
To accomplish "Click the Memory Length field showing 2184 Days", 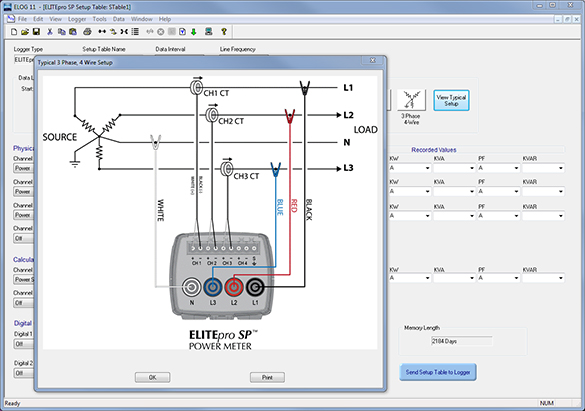I will pyautogui.click(x=462, y=341).
